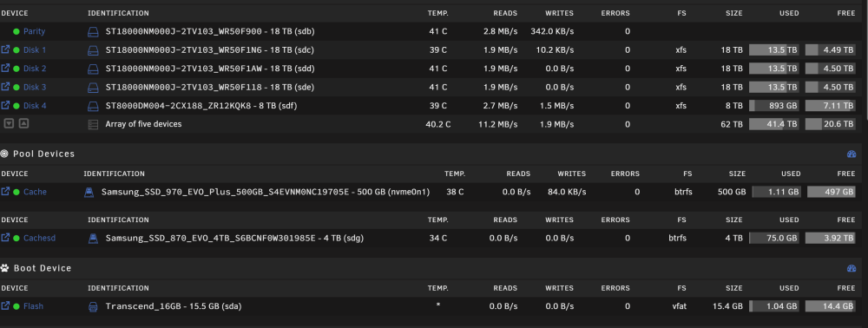Click the Pool Devices dashboard gauge icon

click(852, 154)
